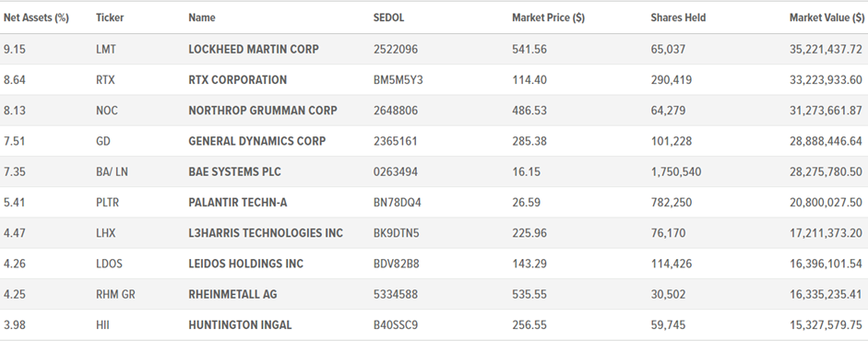This screenshot has height=341, width=868.
Task: Open LEIDOS HOLDINGS INC entry
Action: [245, 265]
